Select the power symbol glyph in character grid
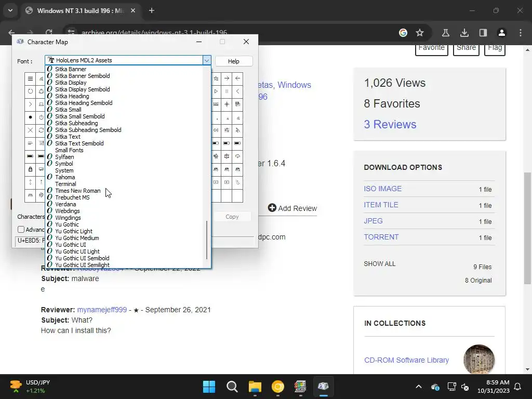This screenshot has width=532, height=399. [x=41, y=117]
